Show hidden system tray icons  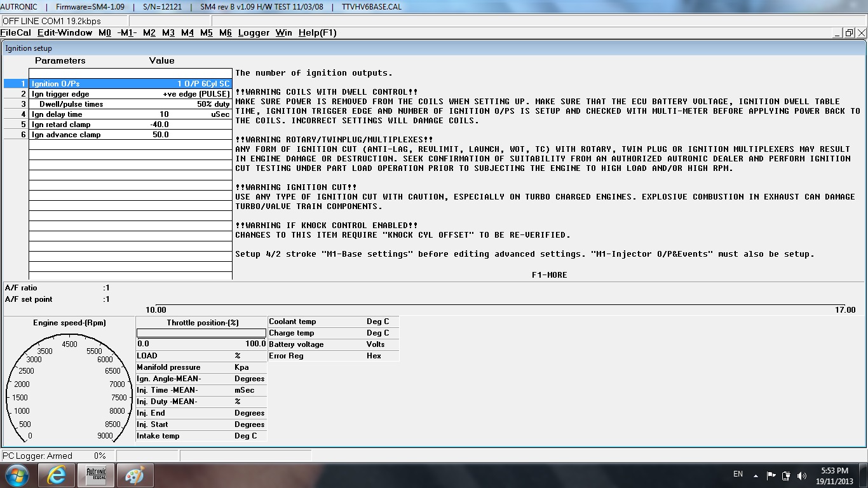coord(756,475)
